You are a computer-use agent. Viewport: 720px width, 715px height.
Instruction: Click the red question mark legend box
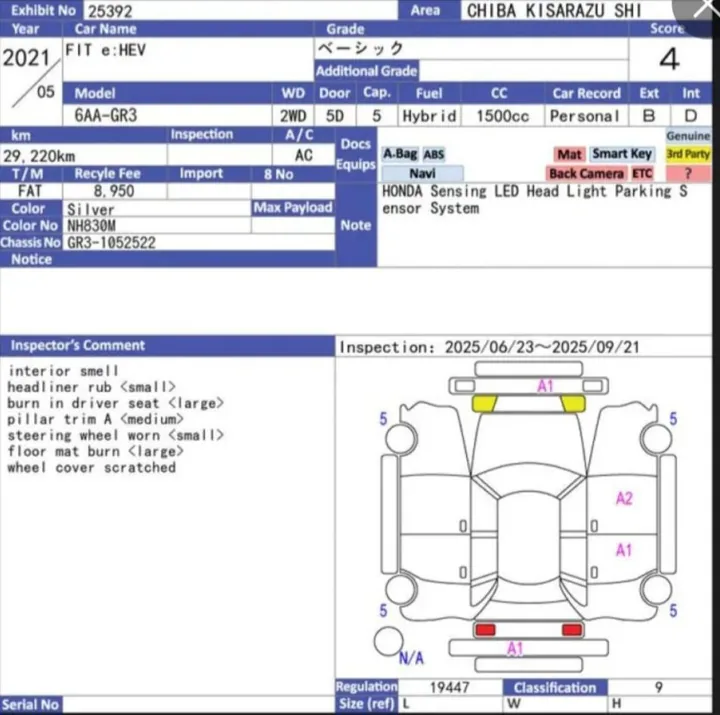[x=688, y=174]
